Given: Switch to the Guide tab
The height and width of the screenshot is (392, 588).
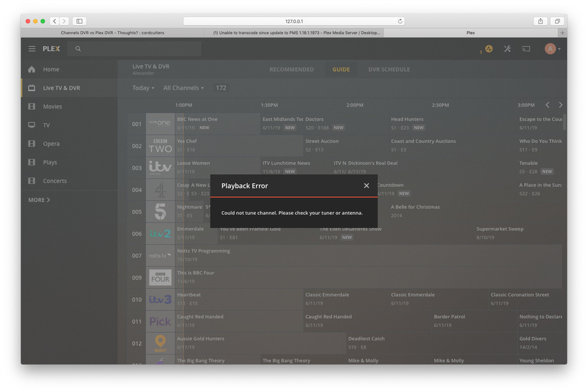Looking at the screenshot, I should click(x=341, y=69).
